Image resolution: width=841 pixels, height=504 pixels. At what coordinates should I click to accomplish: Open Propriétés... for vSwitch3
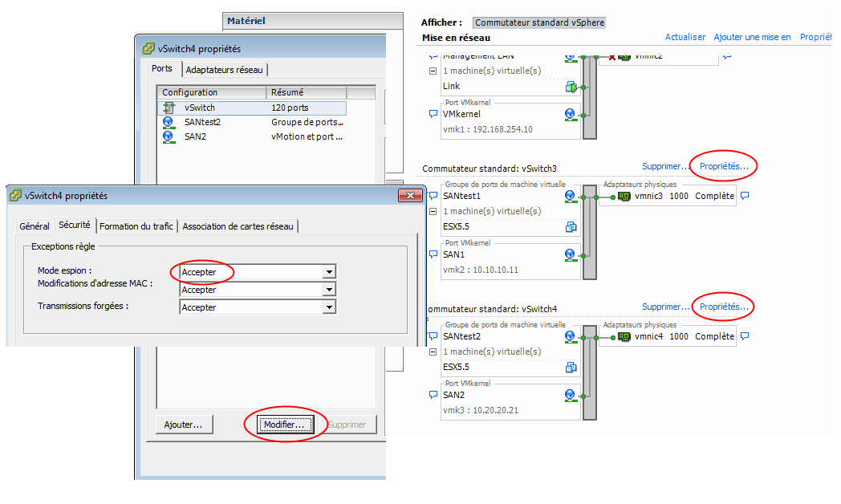pyautogui.click(x=724, y=166)
